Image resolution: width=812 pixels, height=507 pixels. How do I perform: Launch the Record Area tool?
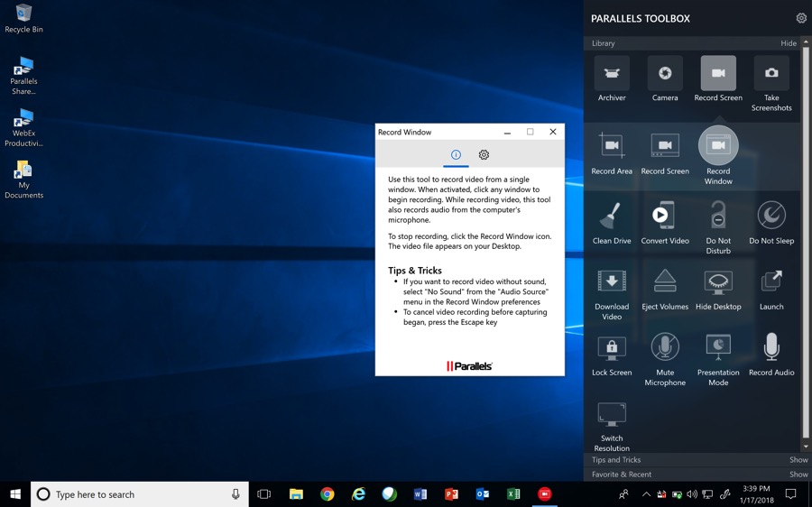point(612,145)
